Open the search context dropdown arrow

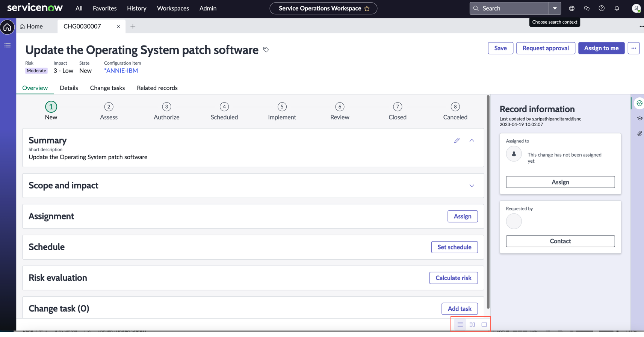555,8
